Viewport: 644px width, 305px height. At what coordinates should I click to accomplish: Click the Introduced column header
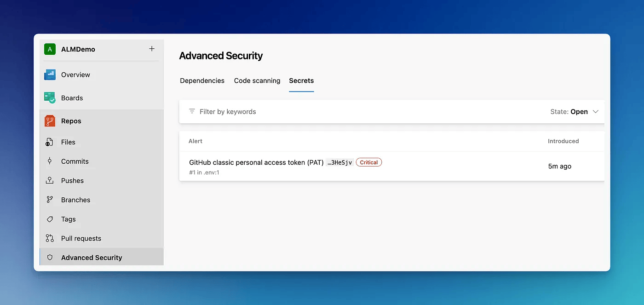tap(563, 141)
